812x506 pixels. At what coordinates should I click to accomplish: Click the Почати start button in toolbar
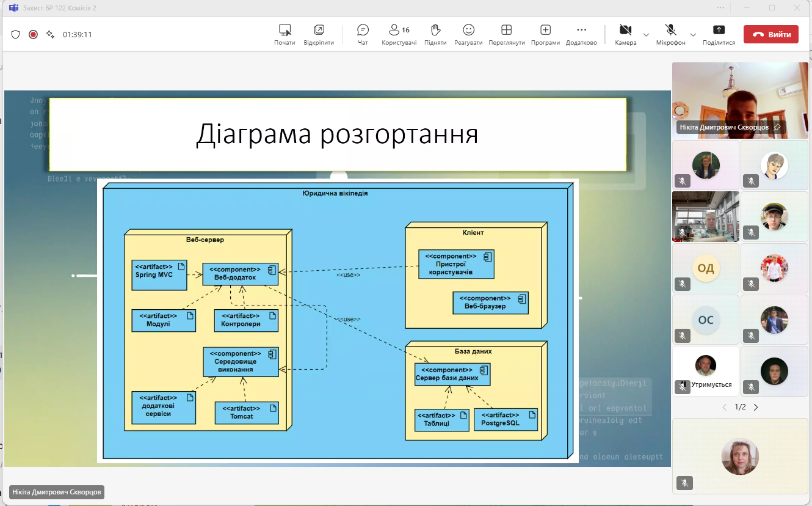point(285,34)
